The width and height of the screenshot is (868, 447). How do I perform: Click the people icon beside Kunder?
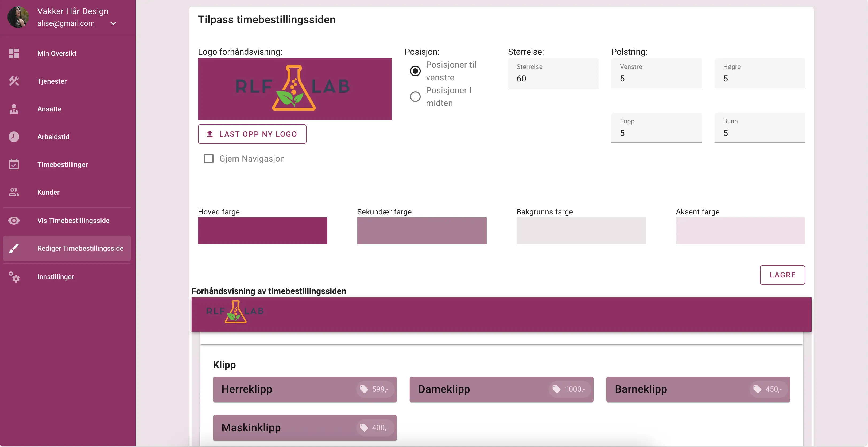click(x=14, y=192)
